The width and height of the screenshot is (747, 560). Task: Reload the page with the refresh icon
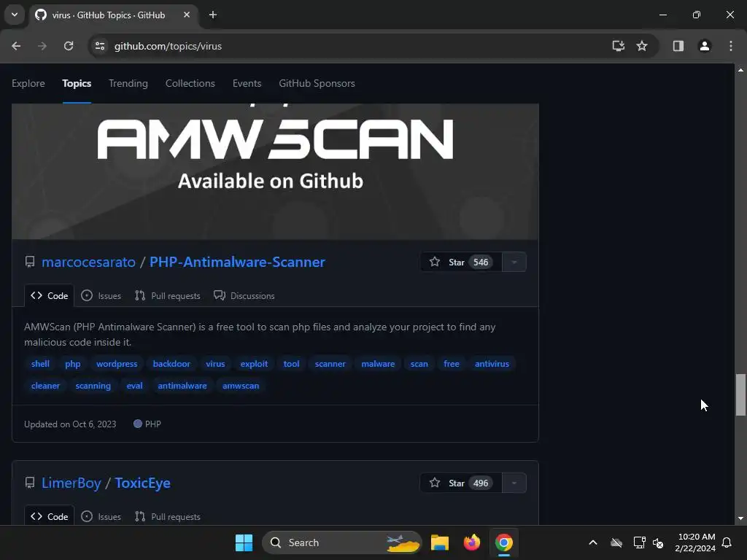pos(69,46)
